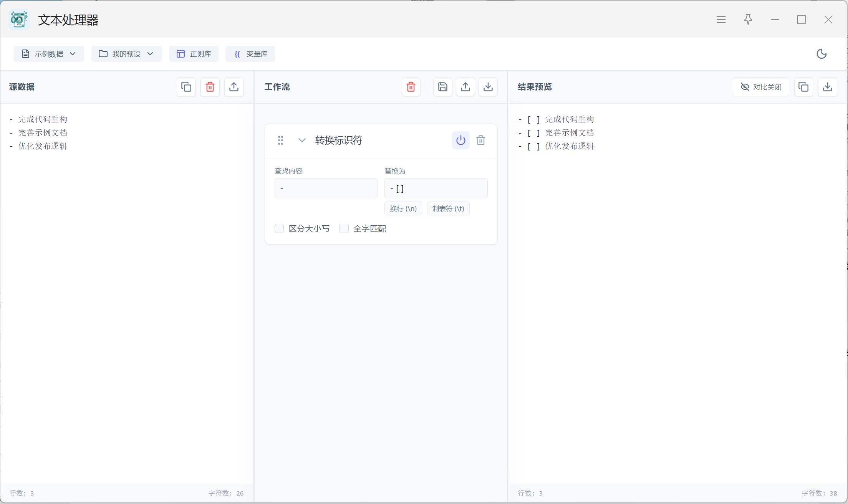Click the 查找内容 input field
Viewport: 848px width, 504px height.
(x=326, y=188)
